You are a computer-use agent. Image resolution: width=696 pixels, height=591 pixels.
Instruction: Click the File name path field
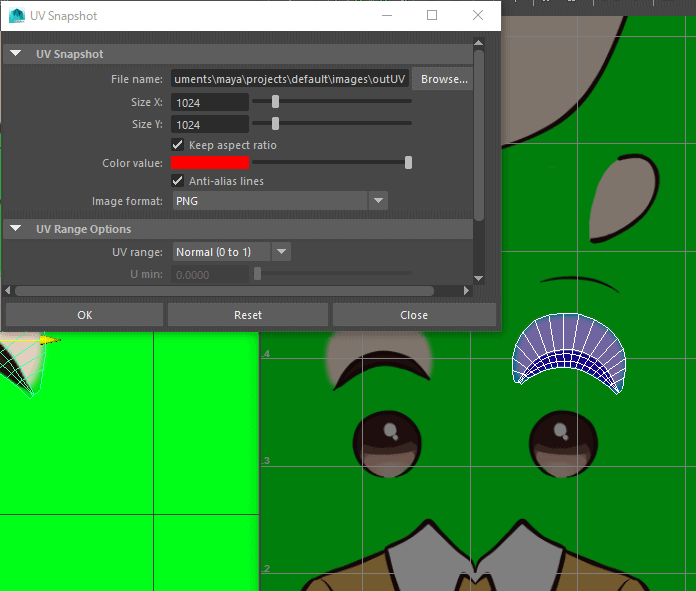point(290,79)
